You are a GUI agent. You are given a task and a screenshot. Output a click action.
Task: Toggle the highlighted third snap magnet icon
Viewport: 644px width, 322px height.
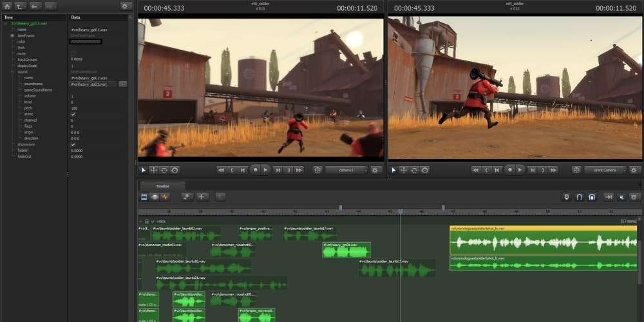(x=591, y=197)
